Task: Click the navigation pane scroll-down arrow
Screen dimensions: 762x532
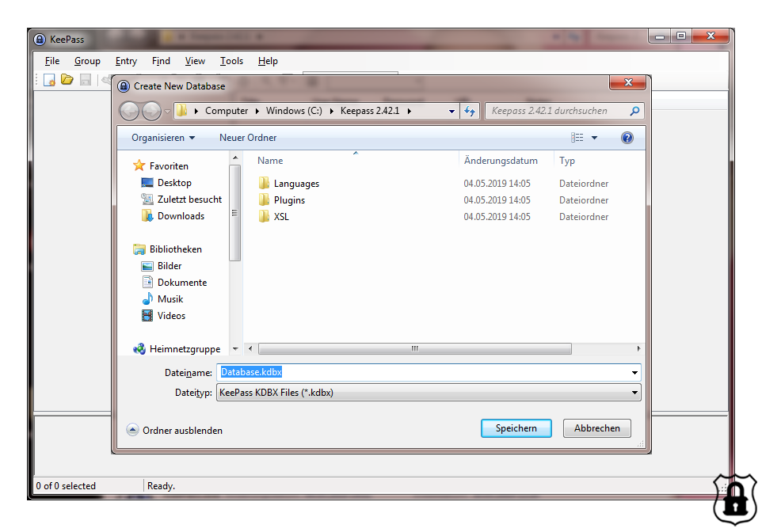Action: pyautogui.click(x=235, y=349)
